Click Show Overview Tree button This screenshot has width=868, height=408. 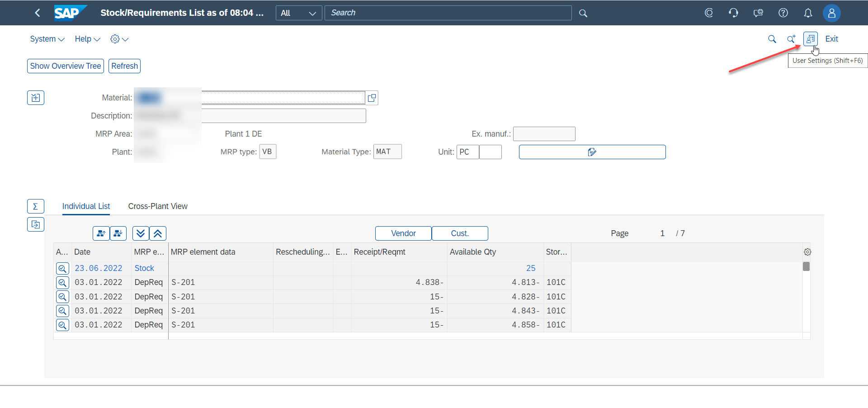click(66, 66)
